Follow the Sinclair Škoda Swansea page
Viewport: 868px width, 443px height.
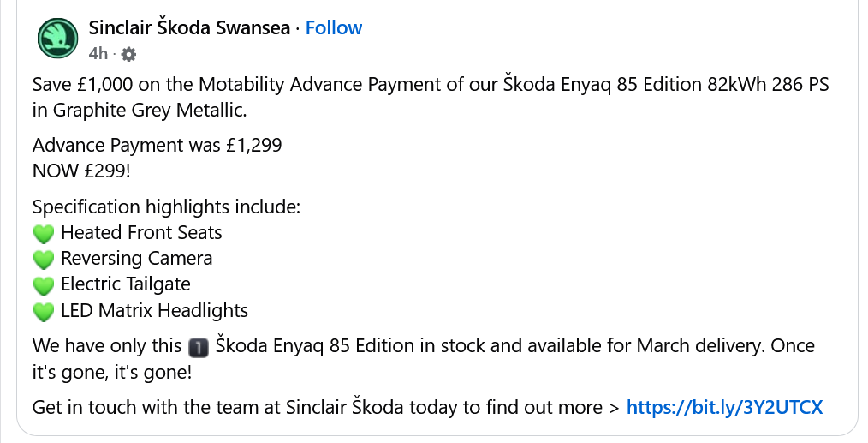point(333,27)
